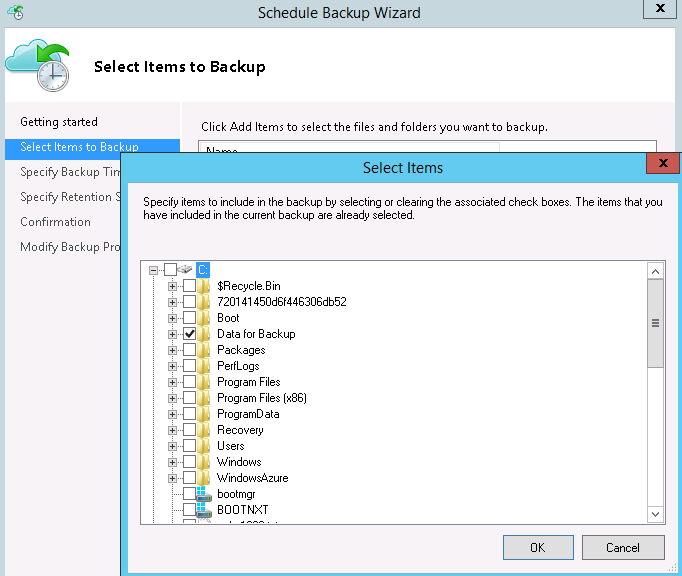Click the 720141450d6f446306db52 folder icon
The image size is (682, 576).
pos(204,302)
